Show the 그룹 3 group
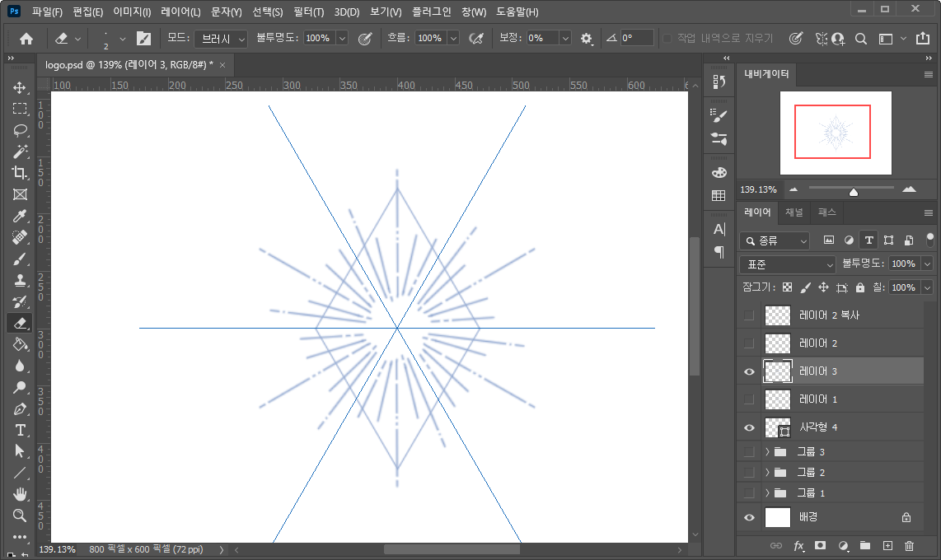This screenshot has width=941, height=560. pyautogui.click(x=749, y=451)
